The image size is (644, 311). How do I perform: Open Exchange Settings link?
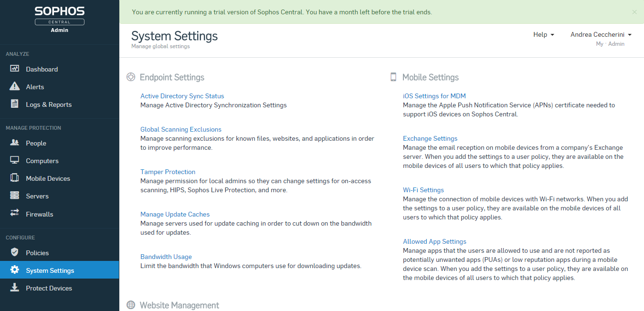click(x=430, y=138)
